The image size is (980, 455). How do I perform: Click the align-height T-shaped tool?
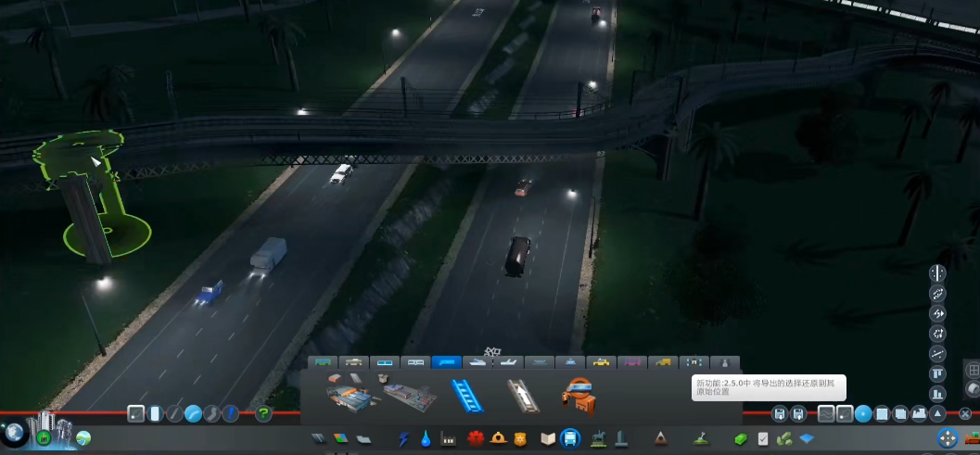pyautogui.click(x=937, y=373)
